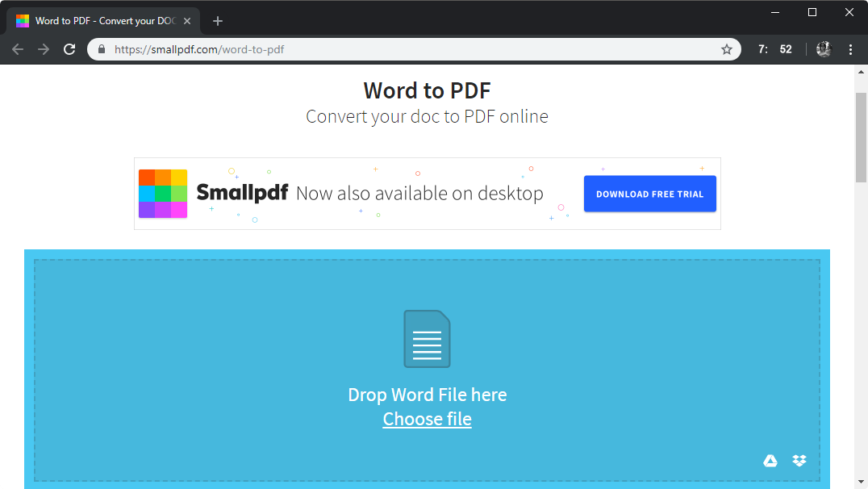Open Chrome's three-dot menu
Viewport: 868px width, 489px height.
click(x=850, y=49)
